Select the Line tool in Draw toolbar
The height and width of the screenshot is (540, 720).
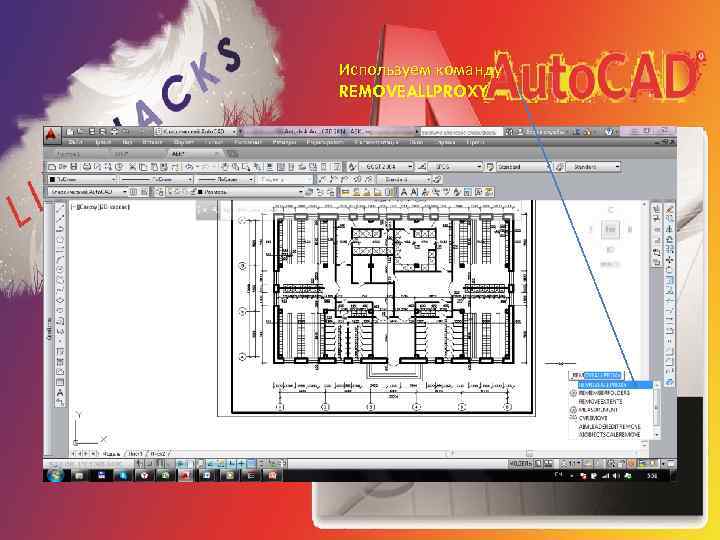click(60, 209)
